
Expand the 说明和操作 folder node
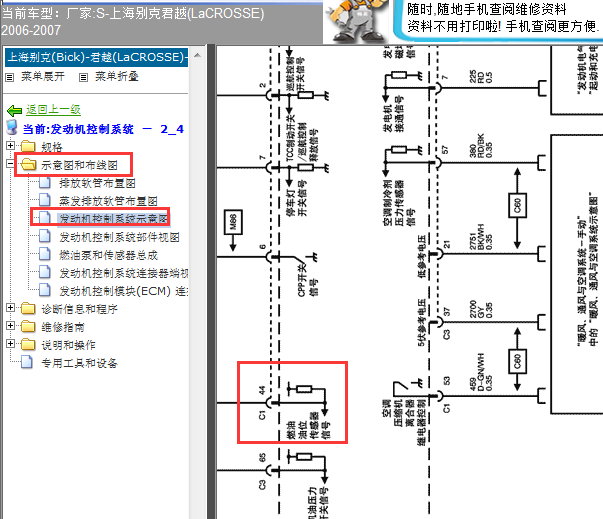(10, 344)
